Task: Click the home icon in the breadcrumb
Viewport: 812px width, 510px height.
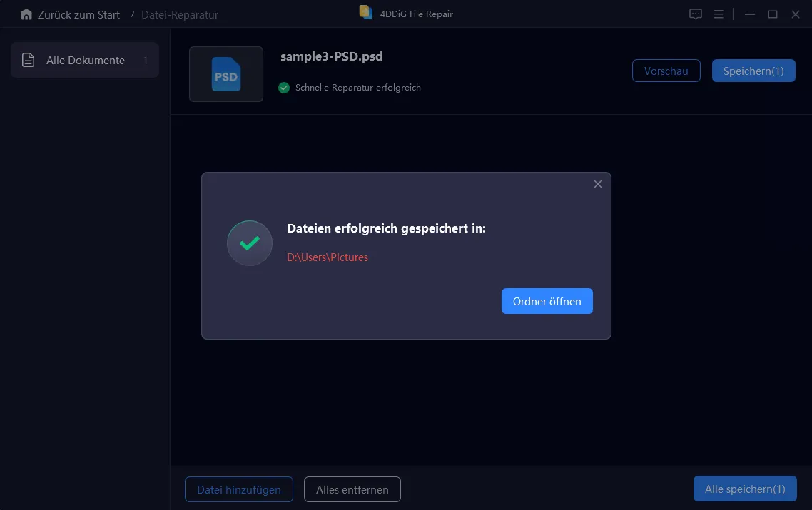Action: click(x=26, y=14)
